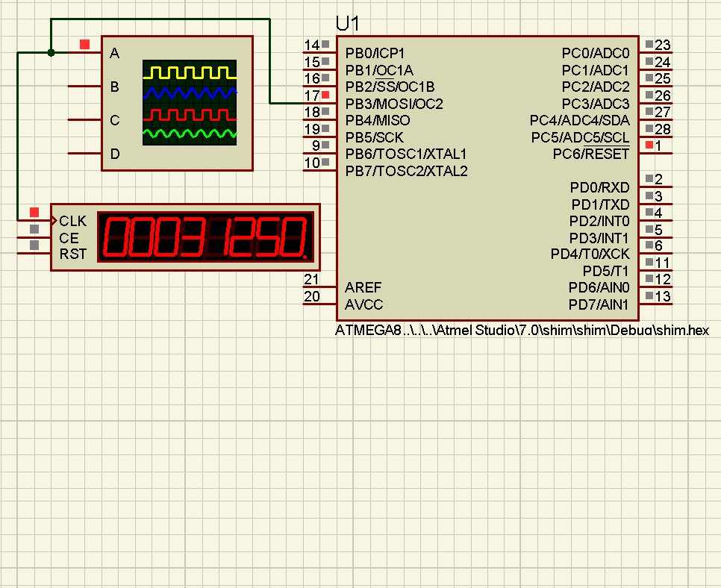Click the PD0/RXD pin label
The height and width of the screenshot is (588, 721).
[599, 187]
